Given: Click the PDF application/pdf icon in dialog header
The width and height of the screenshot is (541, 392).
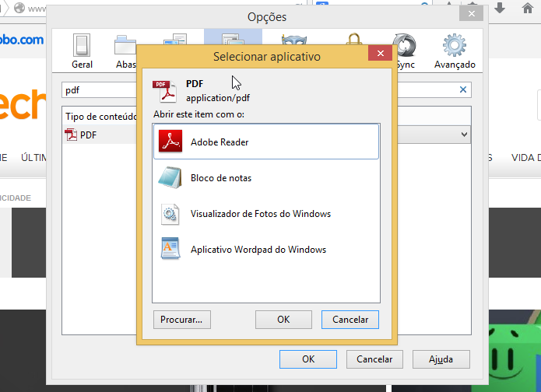Looking at the screenshot, I should tap(164, 91).
